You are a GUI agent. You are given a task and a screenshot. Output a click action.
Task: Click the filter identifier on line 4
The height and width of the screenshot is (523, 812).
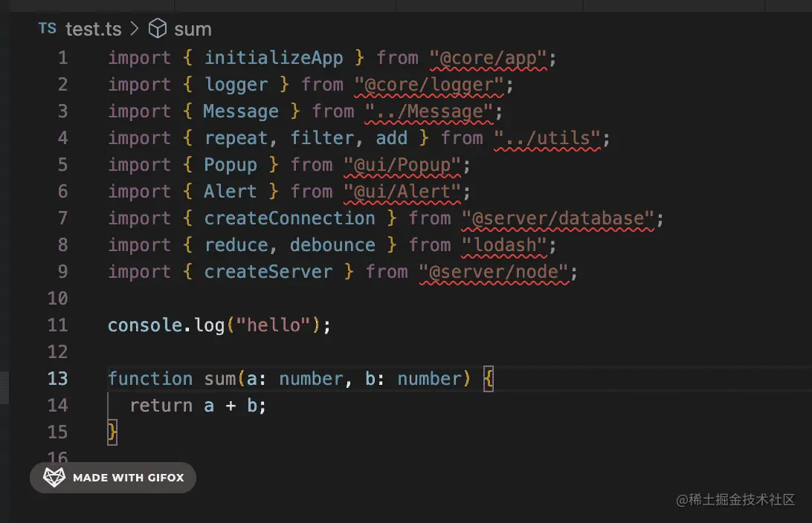(322, 138)
